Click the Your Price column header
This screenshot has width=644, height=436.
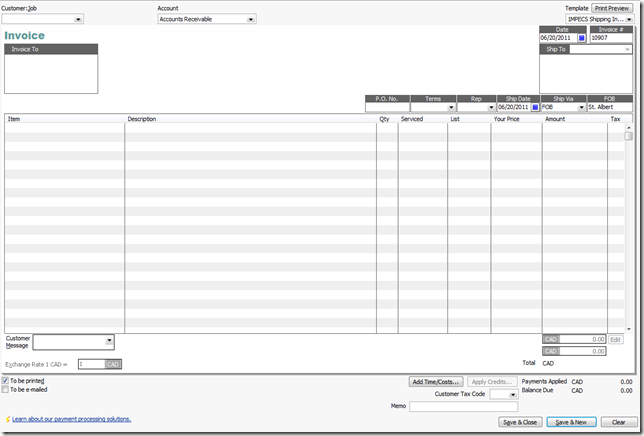516,119
